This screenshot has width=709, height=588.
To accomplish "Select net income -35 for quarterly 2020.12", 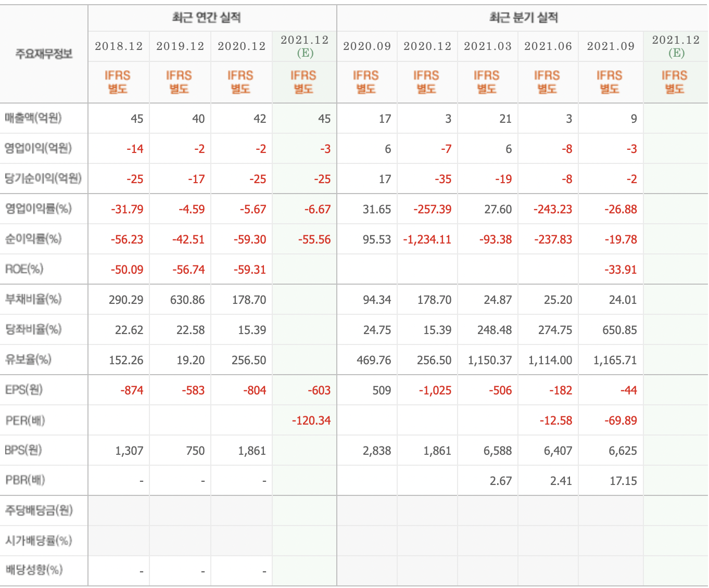I will click(x=443, y=179).
